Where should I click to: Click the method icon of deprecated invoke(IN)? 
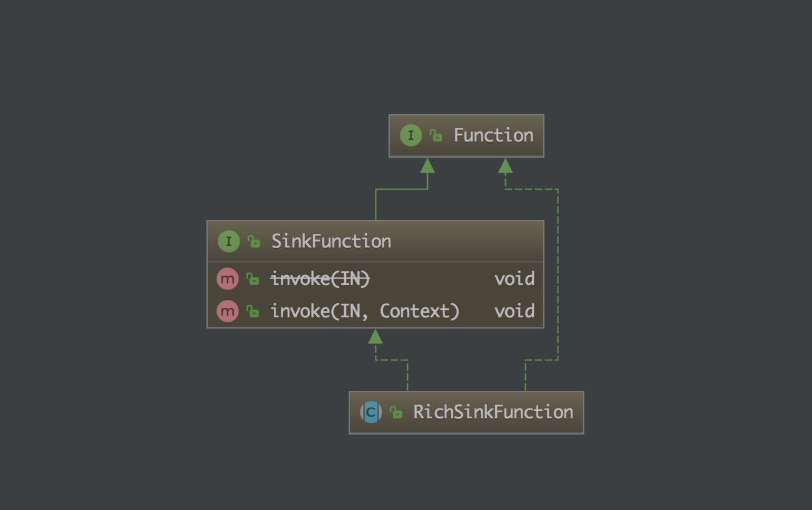tap(228, 279)
